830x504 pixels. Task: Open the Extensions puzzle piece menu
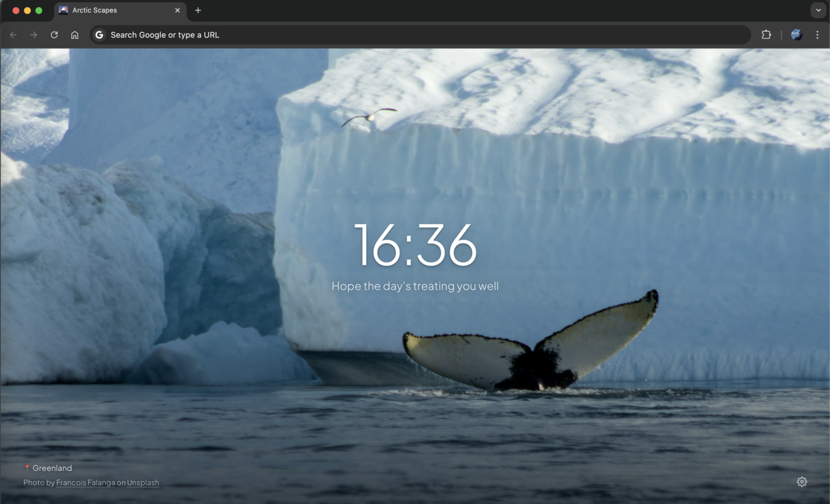coord(766,35)
